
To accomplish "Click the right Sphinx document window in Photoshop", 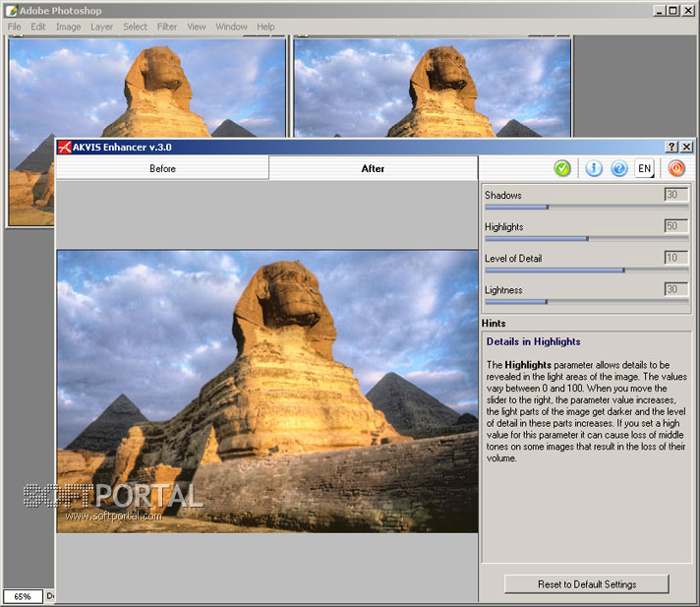I will 433,88.
